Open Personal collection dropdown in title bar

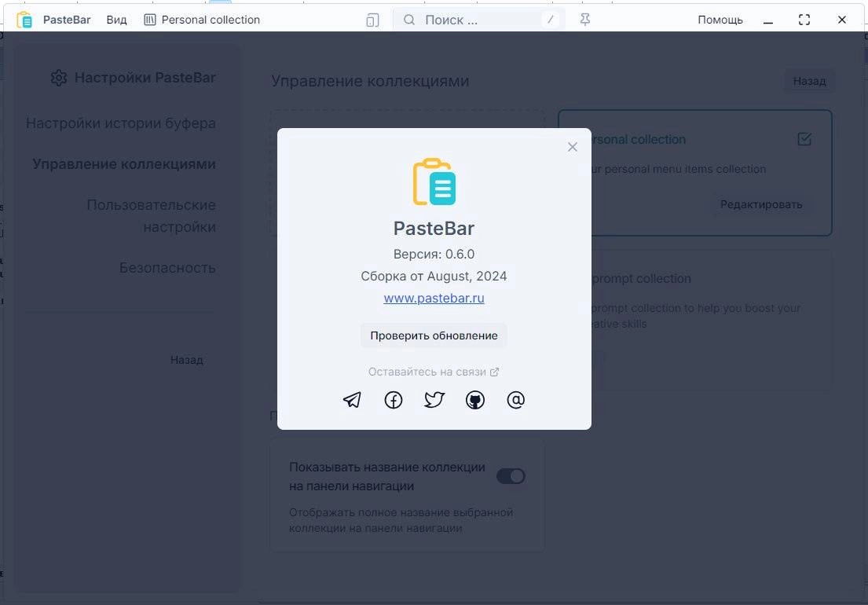(202, 20)
